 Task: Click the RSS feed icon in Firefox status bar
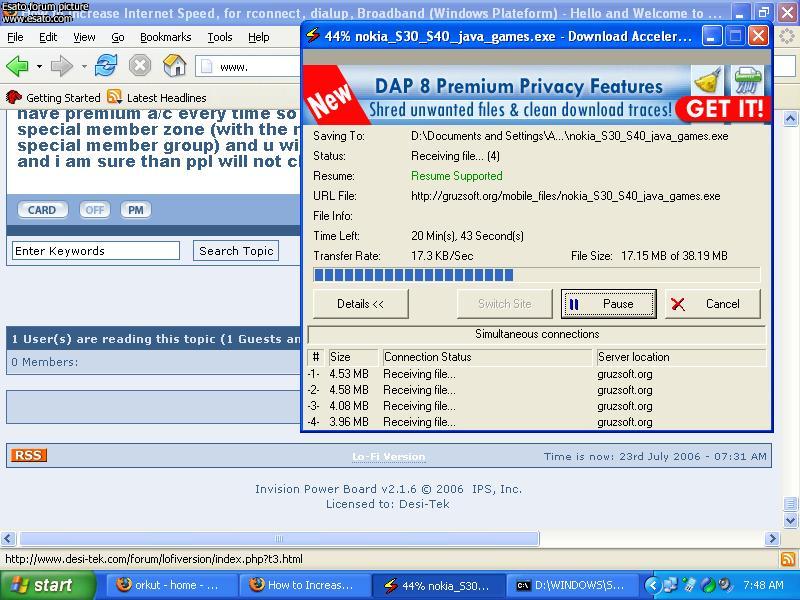pyautogui.click(x=788, y=559)
